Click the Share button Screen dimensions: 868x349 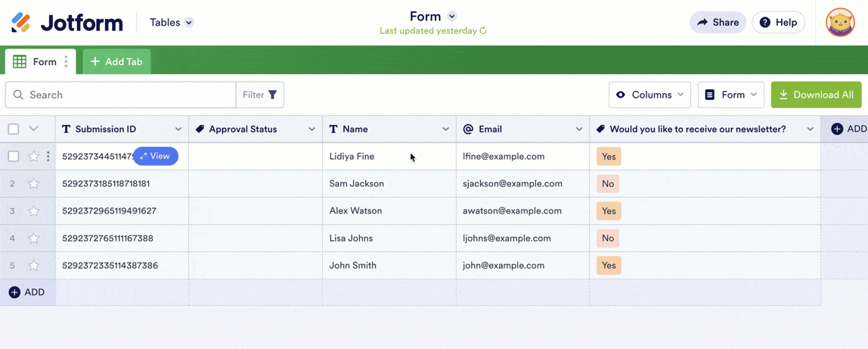pos(718,23)
